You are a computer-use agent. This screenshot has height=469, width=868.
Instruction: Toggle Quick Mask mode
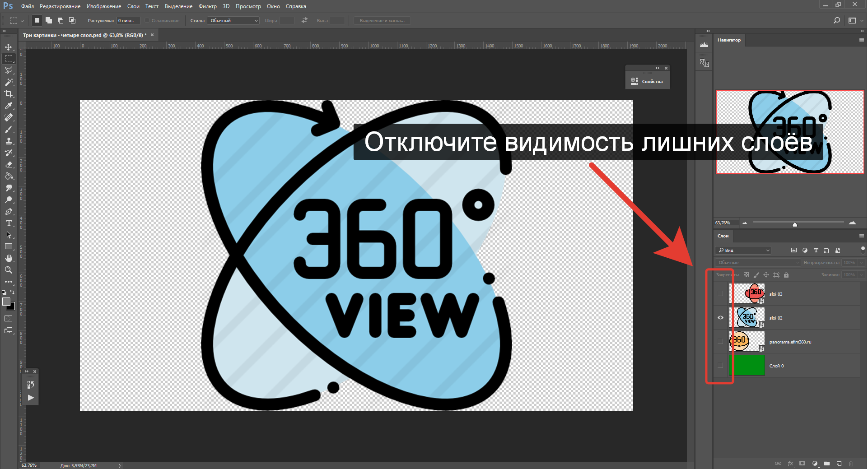9,319
